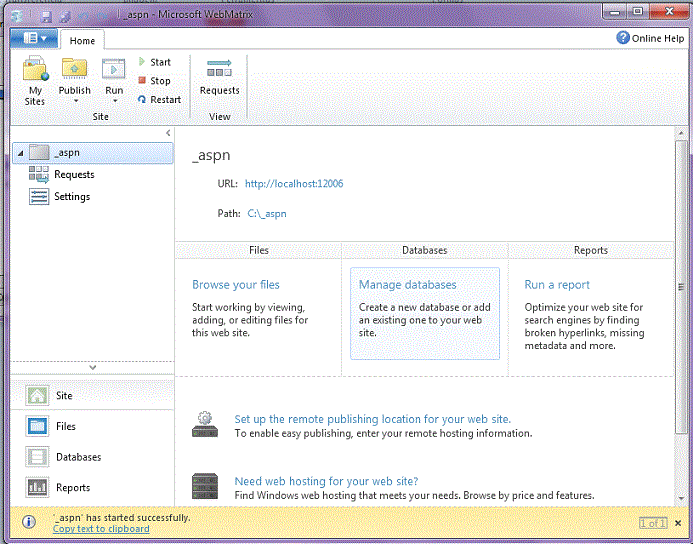
Task: Click the Reports chart icon
Action: coord(37,487)
